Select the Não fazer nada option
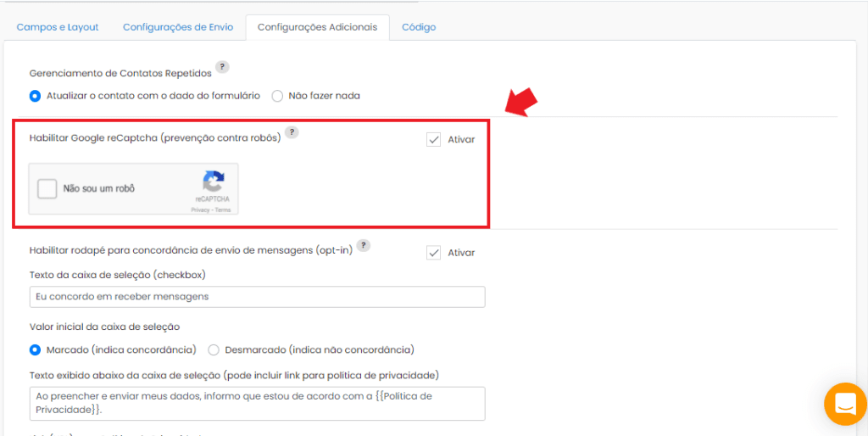The image size is (868, 436). click(277, 96)
